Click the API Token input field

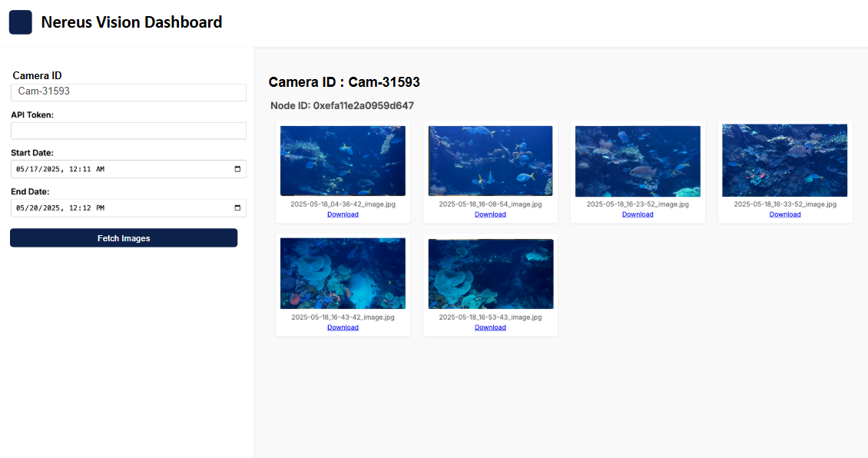[x=128, y=131]
